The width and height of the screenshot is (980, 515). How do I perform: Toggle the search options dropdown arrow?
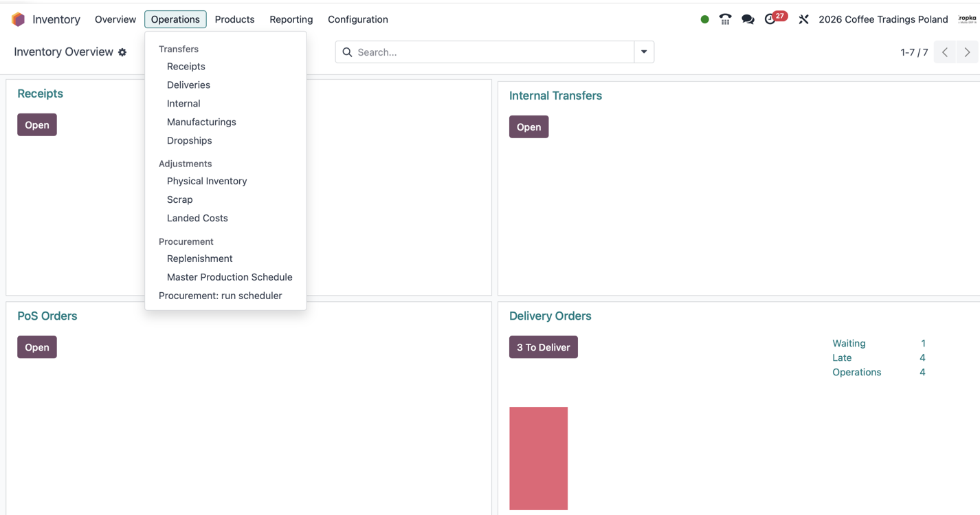pyautogui.click(x=644, y=52)
